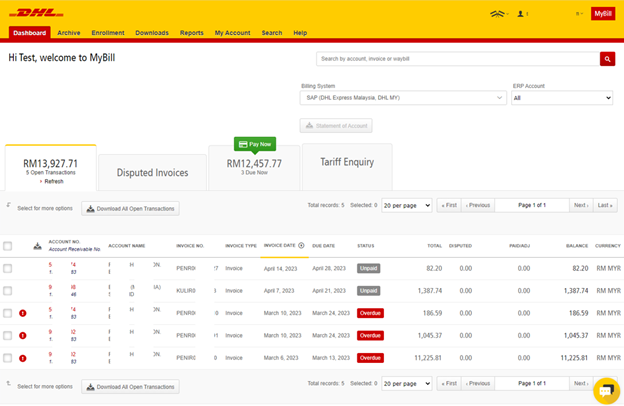Sort by Balance column header
The height and width of the screenshot is (406, 624).
coord(577,246)
